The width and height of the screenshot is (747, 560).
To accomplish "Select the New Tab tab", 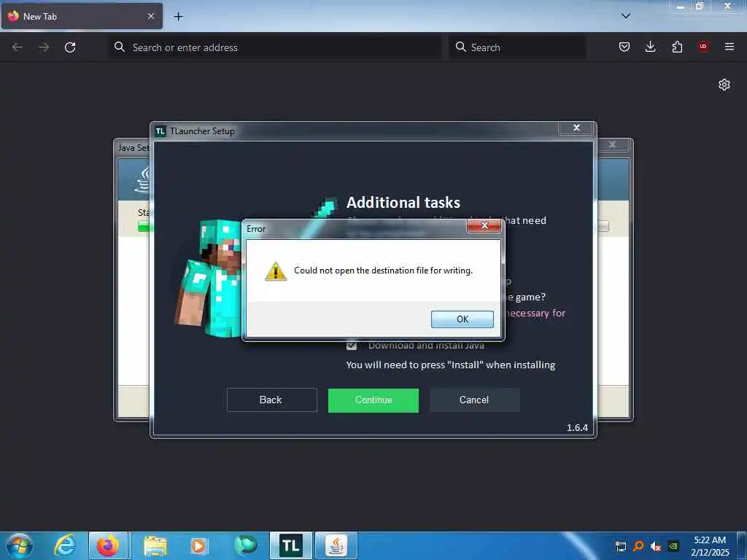I will [82, 16].
